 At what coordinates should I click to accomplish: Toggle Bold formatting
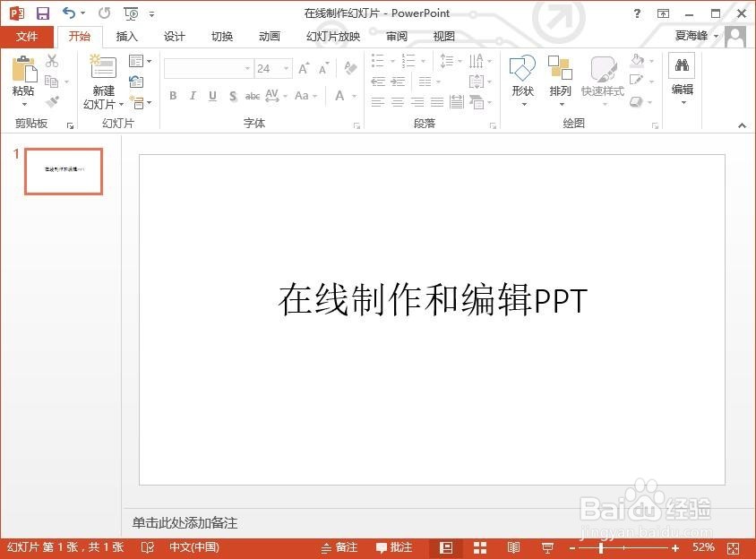click(173, 96)
